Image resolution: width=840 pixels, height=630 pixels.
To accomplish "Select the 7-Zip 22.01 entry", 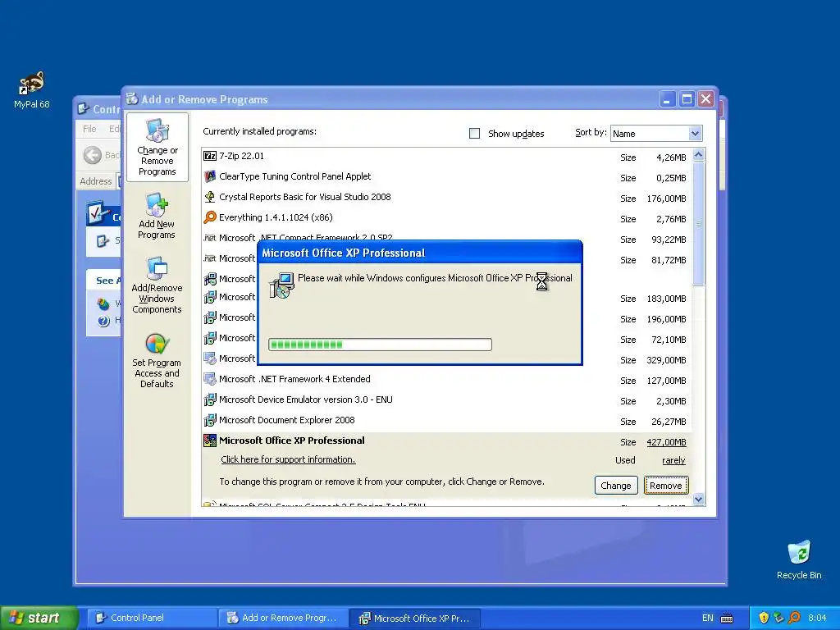I will pos(447,157).
